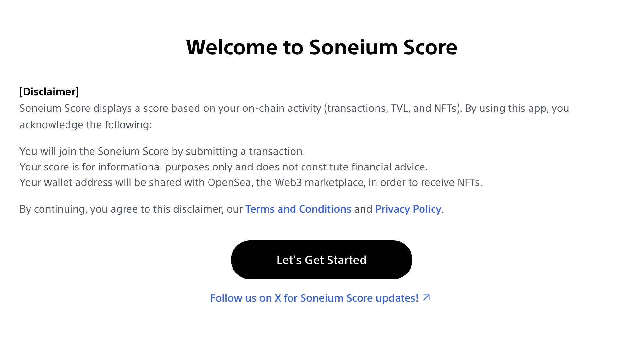Open the Terms and Conditions link

pos(298,209)
